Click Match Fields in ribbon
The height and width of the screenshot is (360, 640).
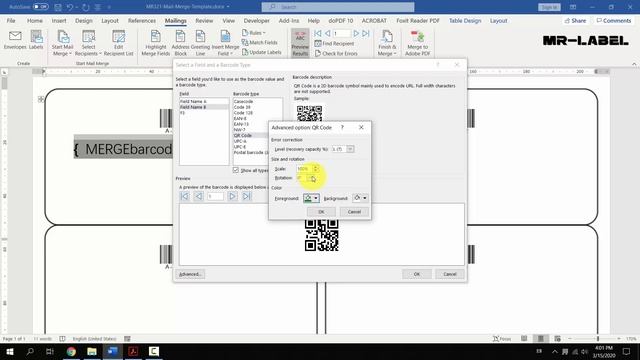click(x=259, y=42)
